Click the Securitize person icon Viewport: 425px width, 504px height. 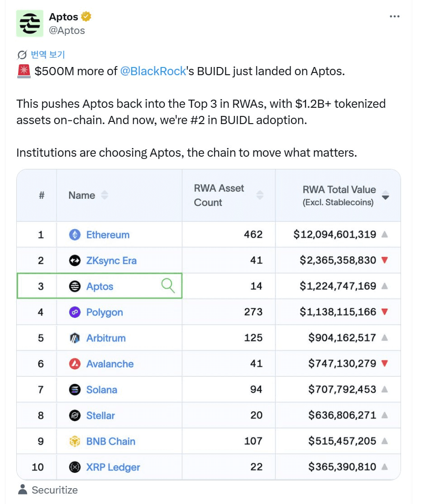[x=22, y=490]
